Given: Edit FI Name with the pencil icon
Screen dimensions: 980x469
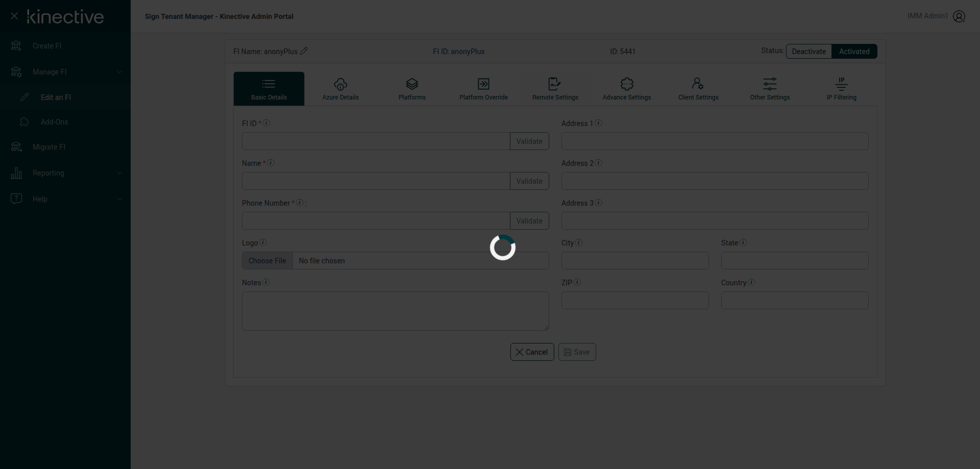Looking at the screenshot, I should pyautogui.click(x=304, y=51).
